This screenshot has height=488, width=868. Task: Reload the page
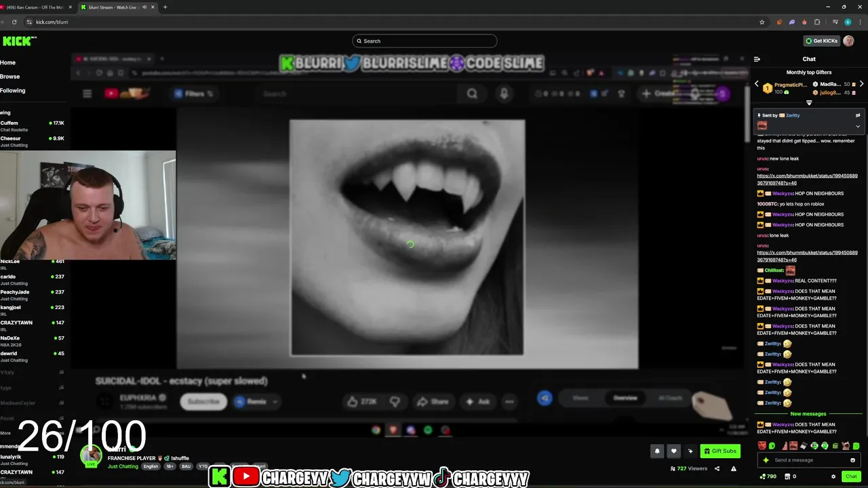[14, 22]
